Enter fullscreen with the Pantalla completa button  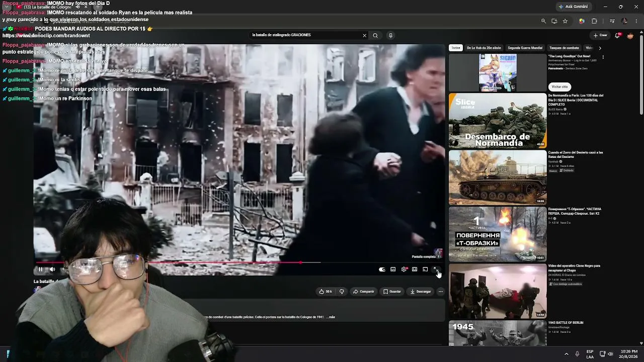tap(436, 269)
